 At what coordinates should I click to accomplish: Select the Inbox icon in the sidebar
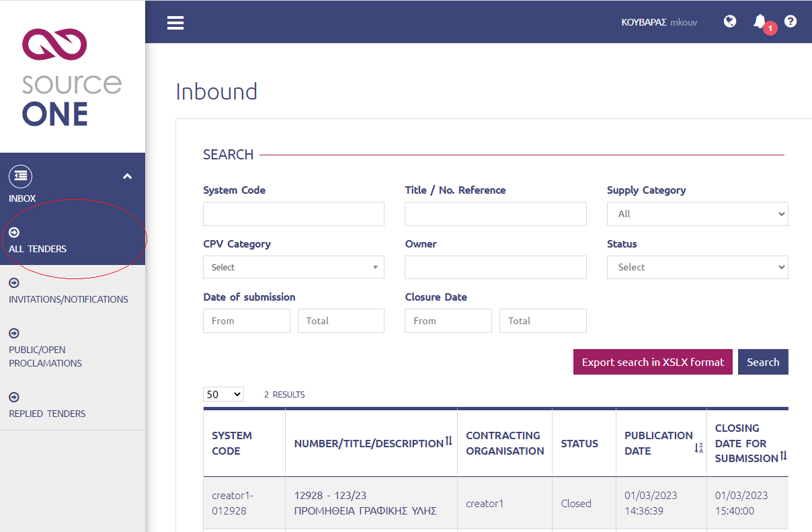pos(20,176)
